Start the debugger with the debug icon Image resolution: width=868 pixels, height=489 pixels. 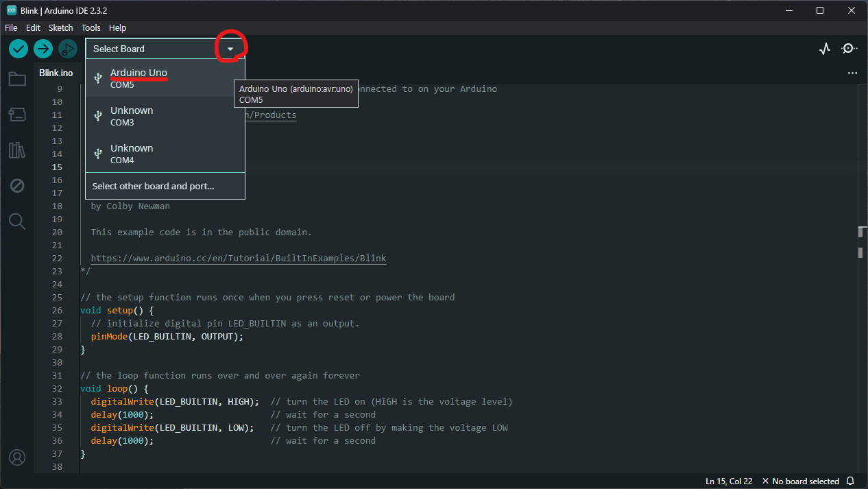(x=67, y=49)
